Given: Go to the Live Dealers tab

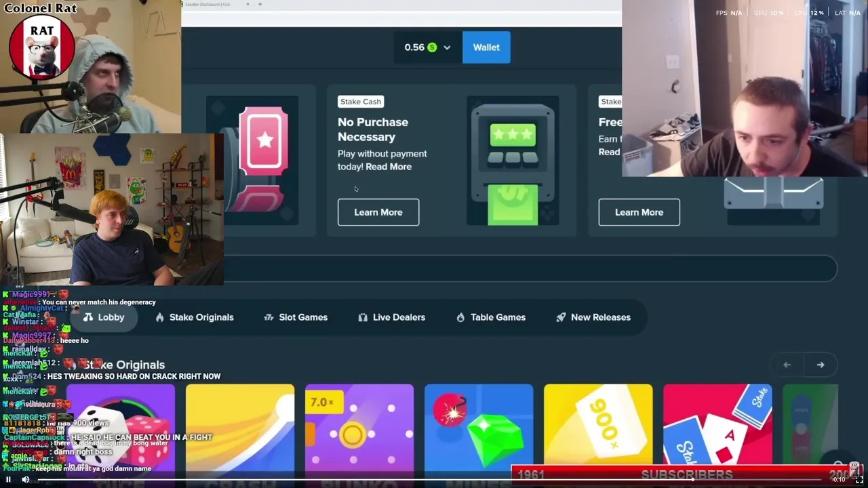Looking at the screenshot, I should click(391, 317).
